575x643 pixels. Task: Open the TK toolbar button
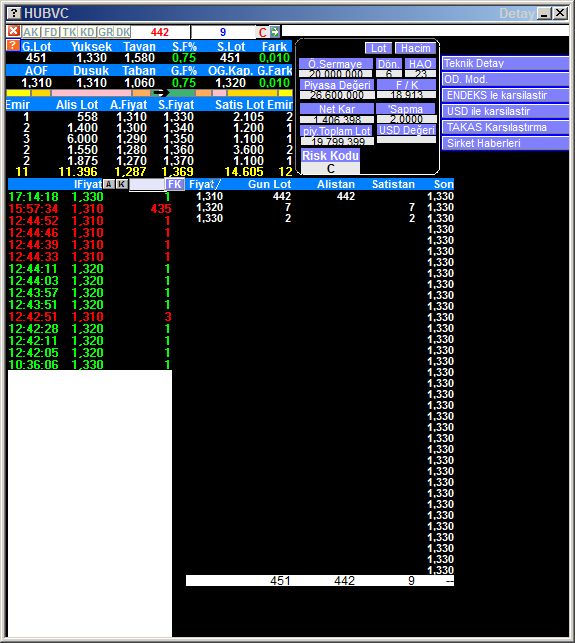coord(69,32)
